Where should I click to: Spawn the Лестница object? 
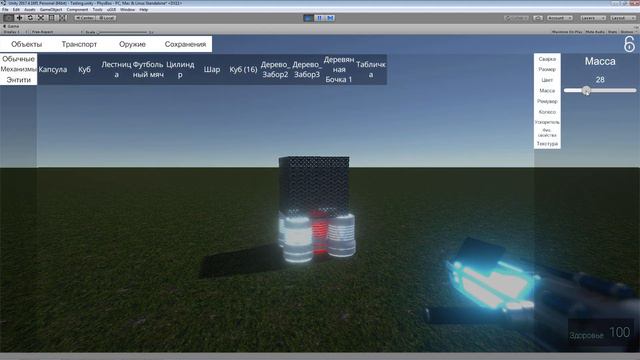point(116,69)
